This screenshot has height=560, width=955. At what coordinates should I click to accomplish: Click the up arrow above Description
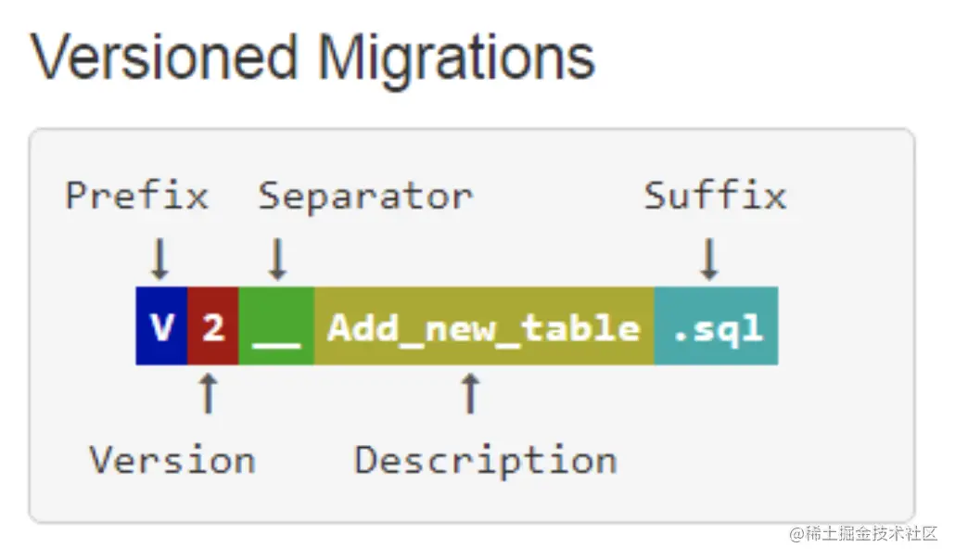[469, 394]
